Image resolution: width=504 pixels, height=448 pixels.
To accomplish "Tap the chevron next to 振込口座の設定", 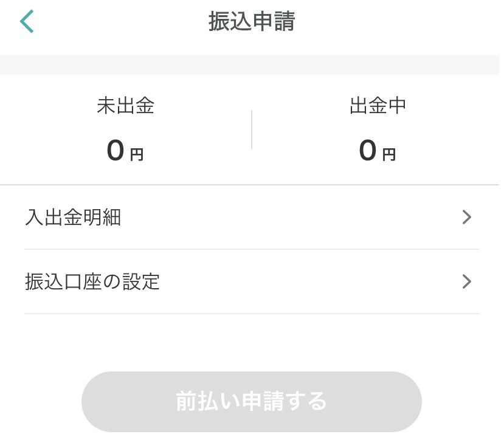I will (x=466, y=281).
